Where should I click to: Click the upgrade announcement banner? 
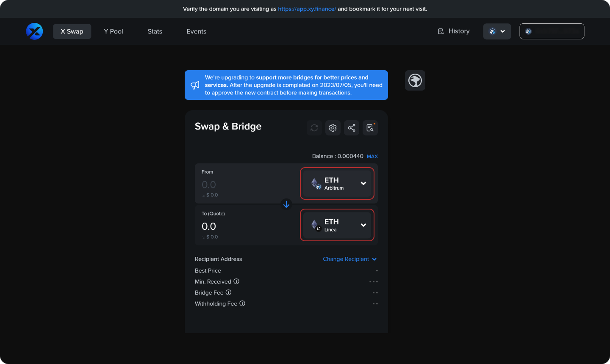click(286, 85)
